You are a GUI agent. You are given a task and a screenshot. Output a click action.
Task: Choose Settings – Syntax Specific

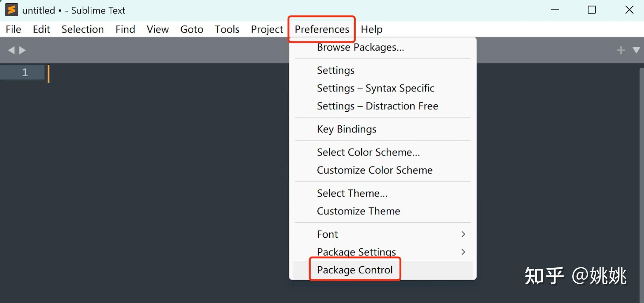[x=375, y=88]
